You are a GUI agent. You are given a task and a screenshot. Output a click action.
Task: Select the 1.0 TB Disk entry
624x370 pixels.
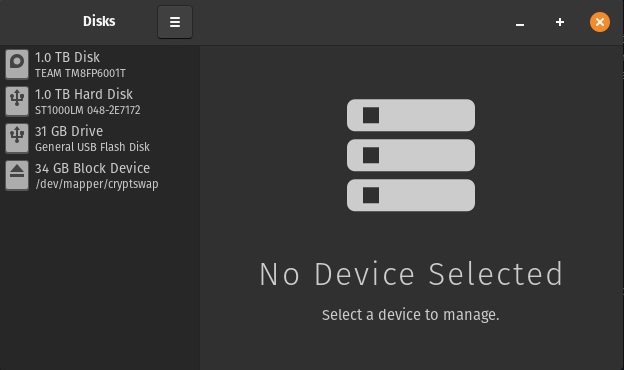[x=99, y=64]
